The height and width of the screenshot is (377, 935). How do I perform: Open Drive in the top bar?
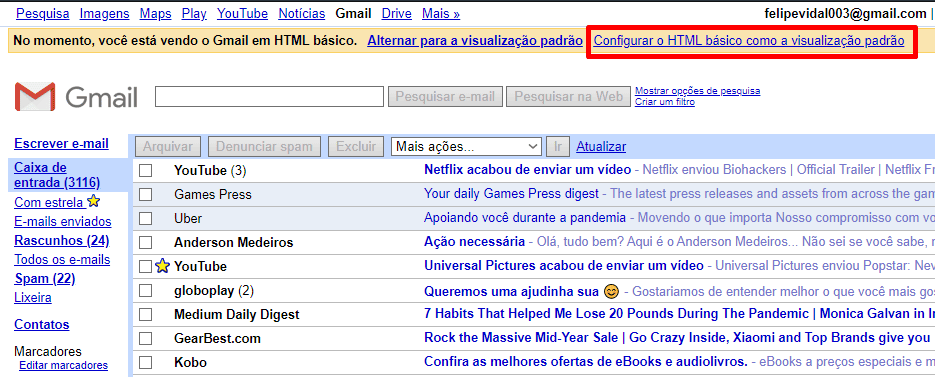(x=397, y=13)
